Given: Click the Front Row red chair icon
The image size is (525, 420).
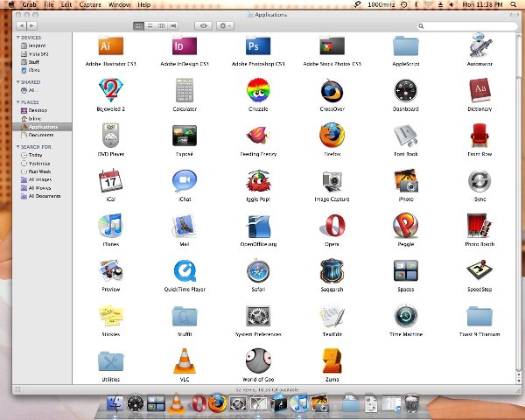Looking at the screenshot, I should (x=479, y=136).
